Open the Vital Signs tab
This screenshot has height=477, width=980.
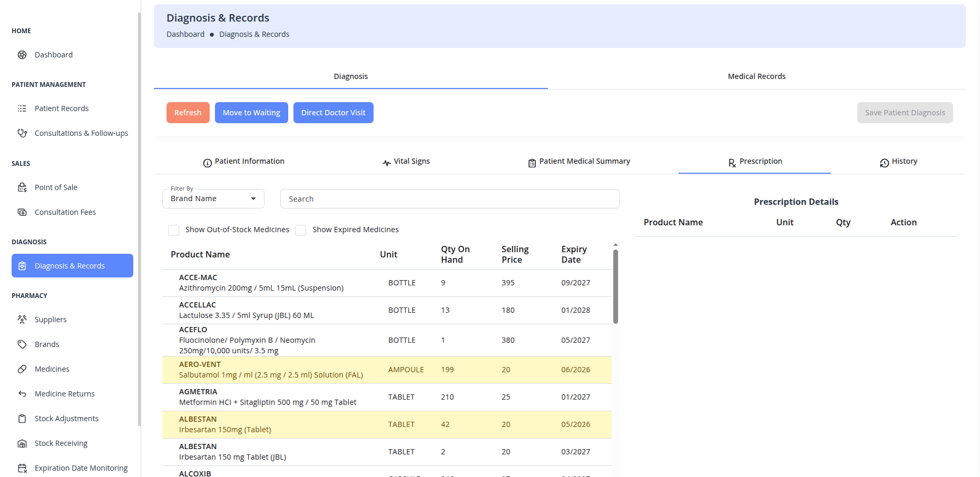coord(406,162)
